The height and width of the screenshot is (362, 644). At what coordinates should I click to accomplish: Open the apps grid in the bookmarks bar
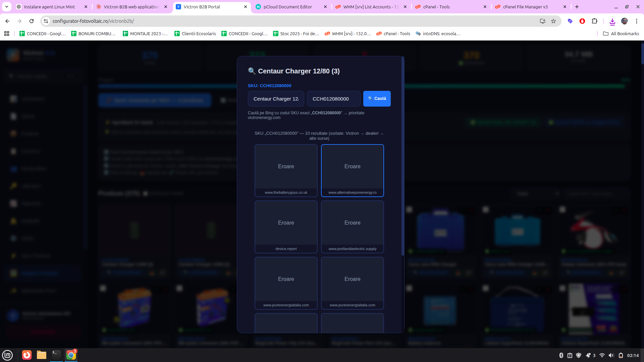click(x=7, y=34)
